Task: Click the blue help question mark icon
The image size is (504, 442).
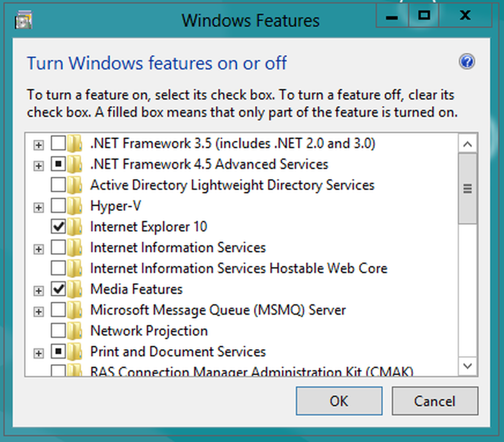Action: (467, 62)
